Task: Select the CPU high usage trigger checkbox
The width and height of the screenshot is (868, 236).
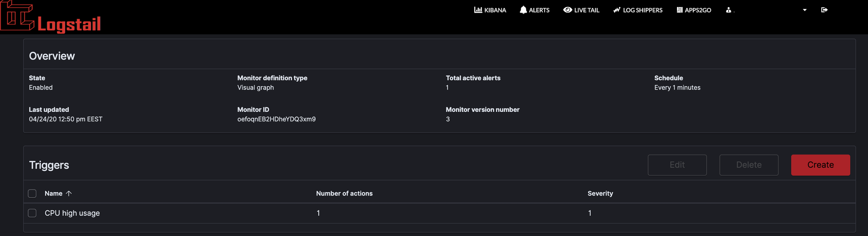Action: [32, 213]
